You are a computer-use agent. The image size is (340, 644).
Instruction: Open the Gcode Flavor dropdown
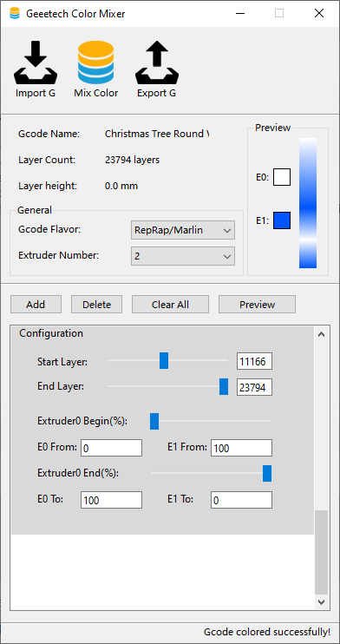click(x=183, y=230)
